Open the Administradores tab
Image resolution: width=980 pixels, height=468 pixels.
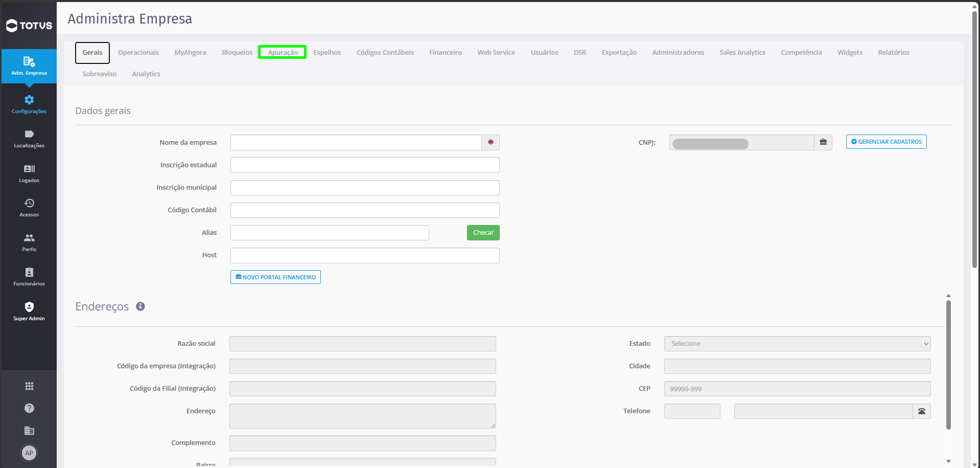[x=678, y=53]
